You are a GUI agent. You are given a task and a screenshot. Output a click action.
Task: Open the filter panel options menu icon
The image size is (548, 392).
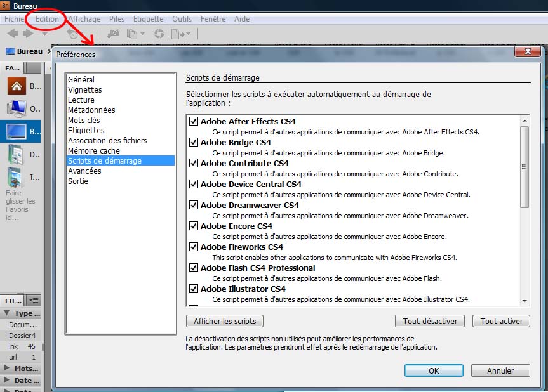point(34,300)
